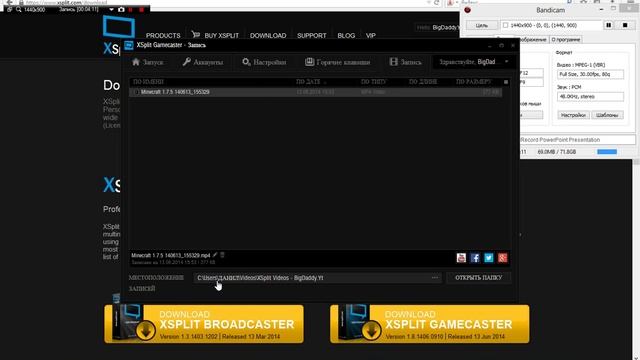The height and width of the screenshot is (360, 640).
Task: Open the Аккаунты tab with wrench icon
Action: tap(203, 62)
